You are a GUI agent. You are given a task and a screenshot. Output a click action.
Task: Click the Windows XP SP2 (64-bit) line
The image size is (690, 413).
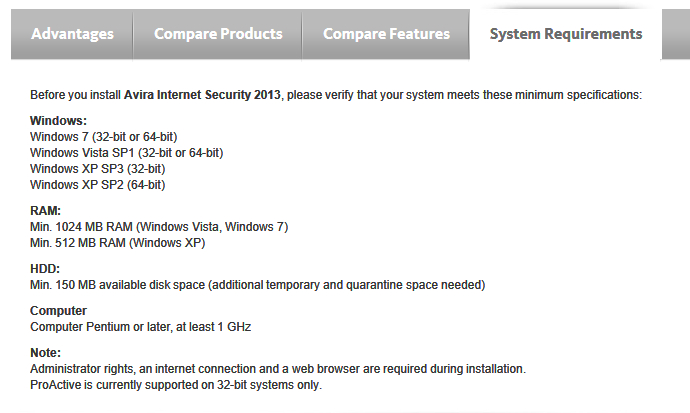(97, 185)
